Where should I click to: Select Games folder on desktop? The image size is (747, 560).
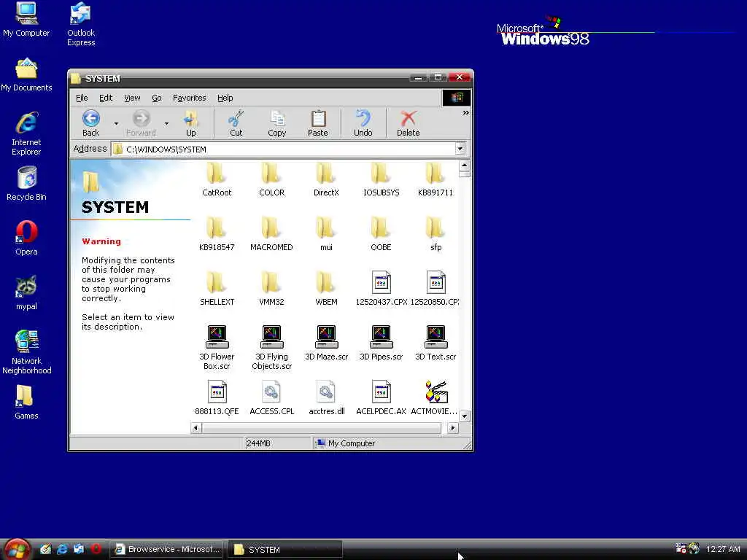pos(26,402)
